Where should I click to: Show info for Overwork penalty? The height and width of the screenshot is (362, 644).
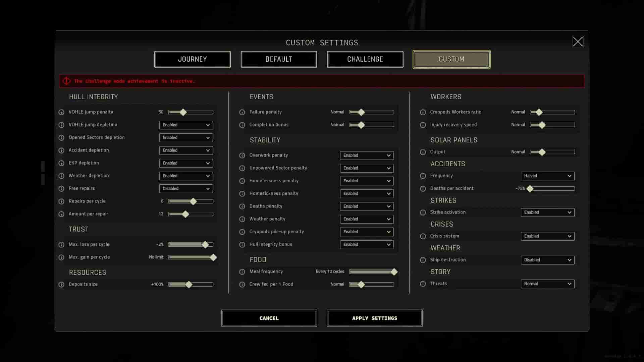pos(242,156)
